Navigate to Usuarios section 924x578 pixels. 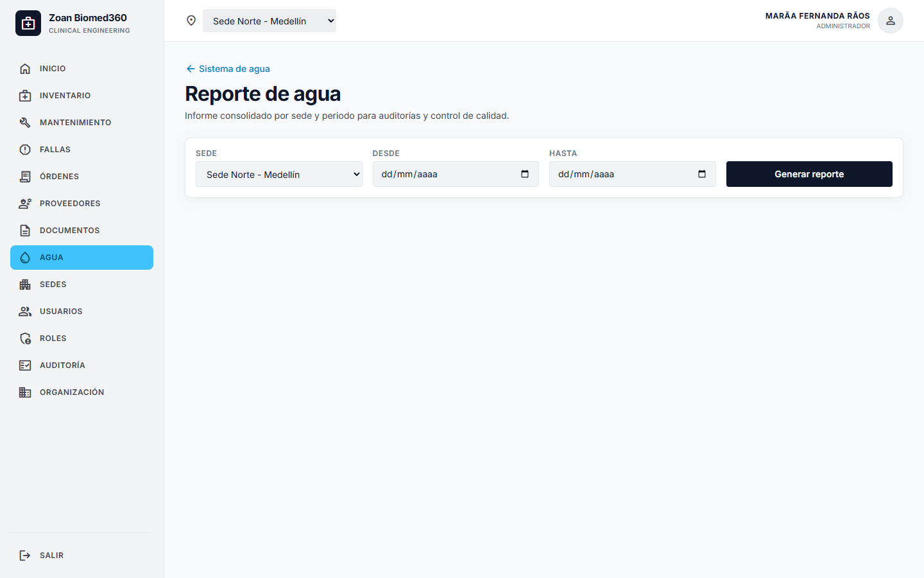(x=81, y=311)
